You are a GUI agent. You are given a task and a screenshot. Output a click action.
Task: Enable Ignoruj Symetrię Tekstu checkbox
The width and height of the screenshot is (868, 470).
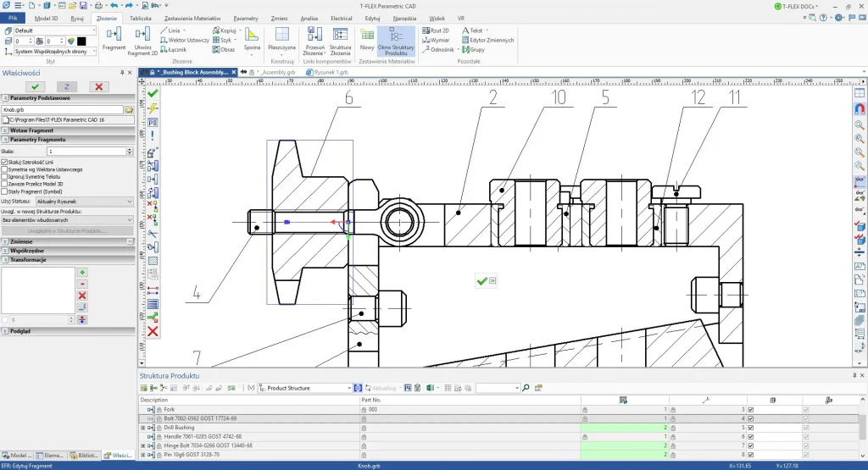click(5, 176)
